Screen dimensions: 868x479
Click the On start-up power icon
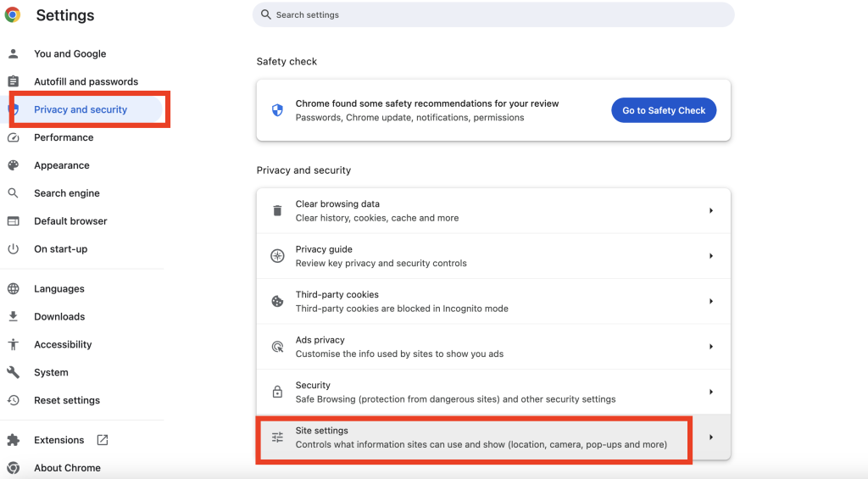pyautogui.click(x=14, y=248)
